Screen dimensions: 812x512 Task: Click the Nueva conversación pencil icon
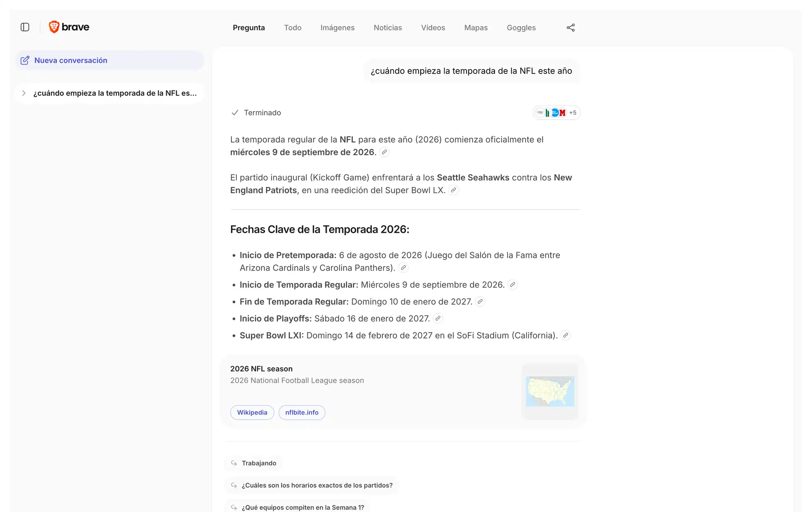[x=25, y=60]
